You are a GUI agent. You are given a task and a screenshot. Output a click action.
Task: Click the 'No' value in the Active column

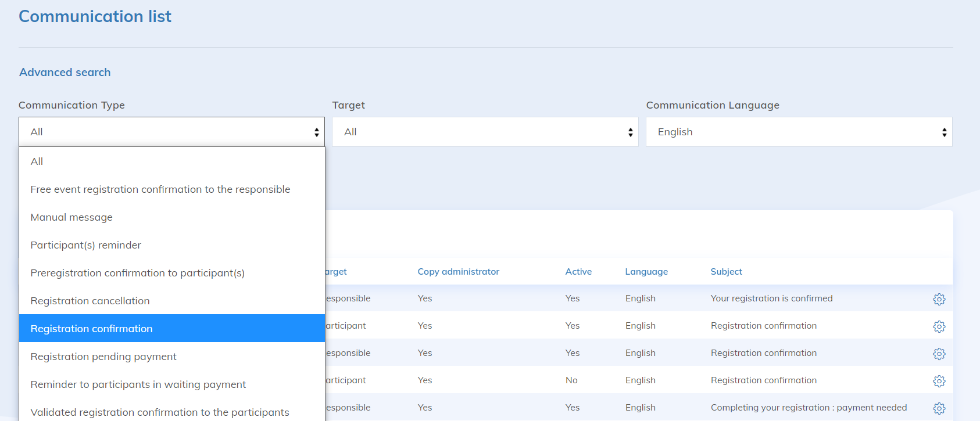(571, 380)
